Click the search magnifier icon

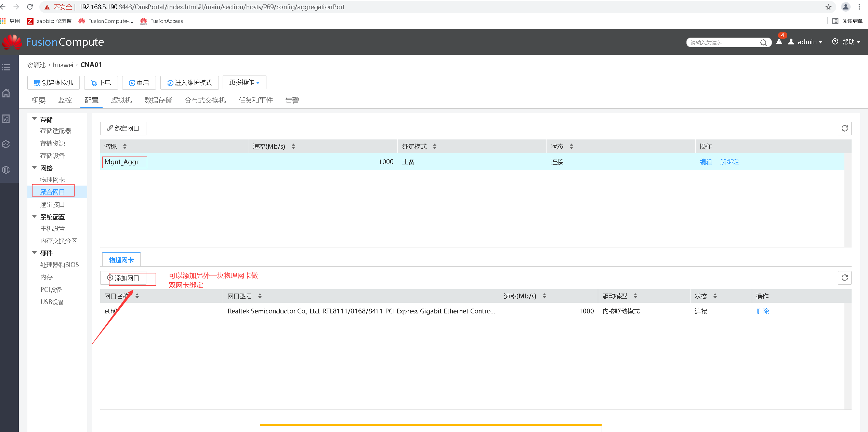(x=763, y=42)
